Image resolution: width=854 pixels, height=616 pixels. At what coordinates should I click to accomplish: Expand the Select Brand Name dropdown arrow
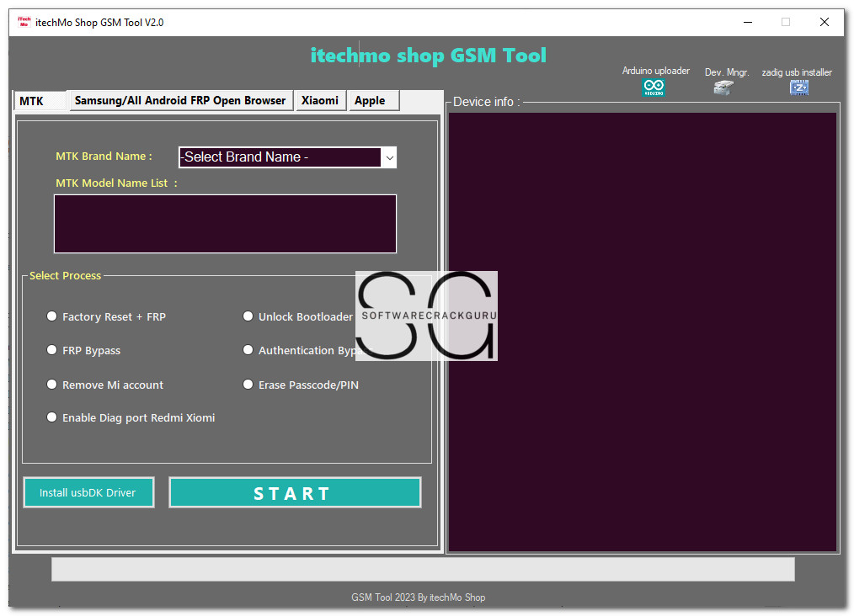point(389,158)
